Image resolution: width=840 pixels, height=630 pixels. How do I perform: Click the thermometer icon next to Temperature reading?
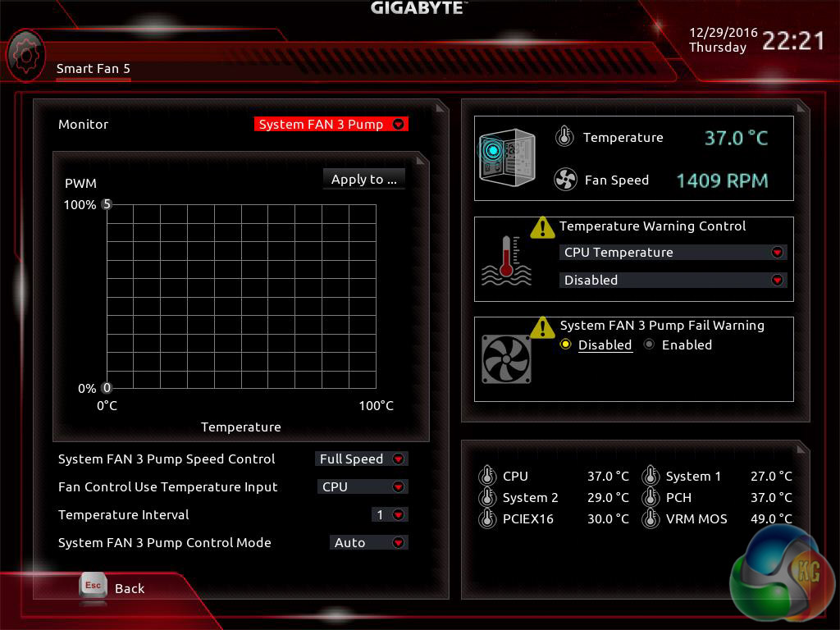[x=564, y=137]
